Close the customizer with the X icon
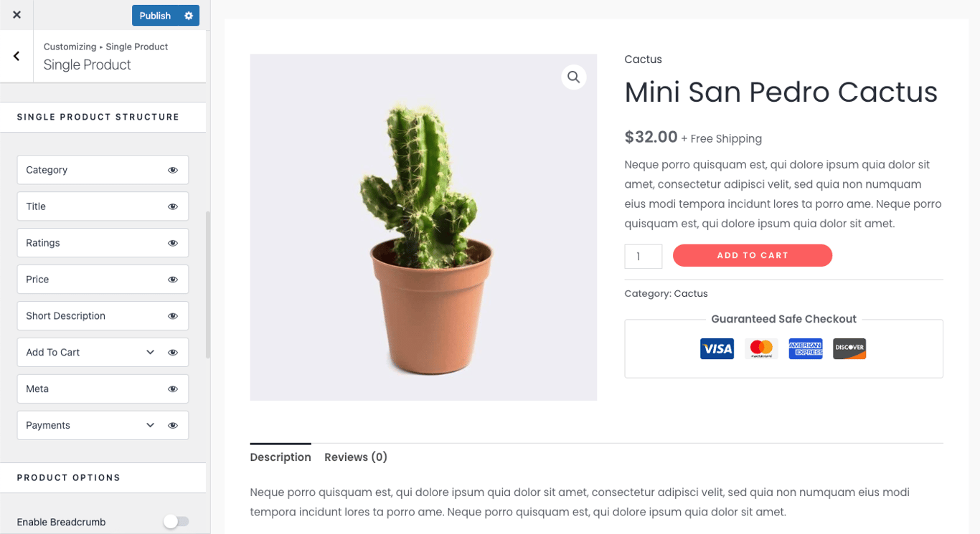980x534 pixels. 15,14
